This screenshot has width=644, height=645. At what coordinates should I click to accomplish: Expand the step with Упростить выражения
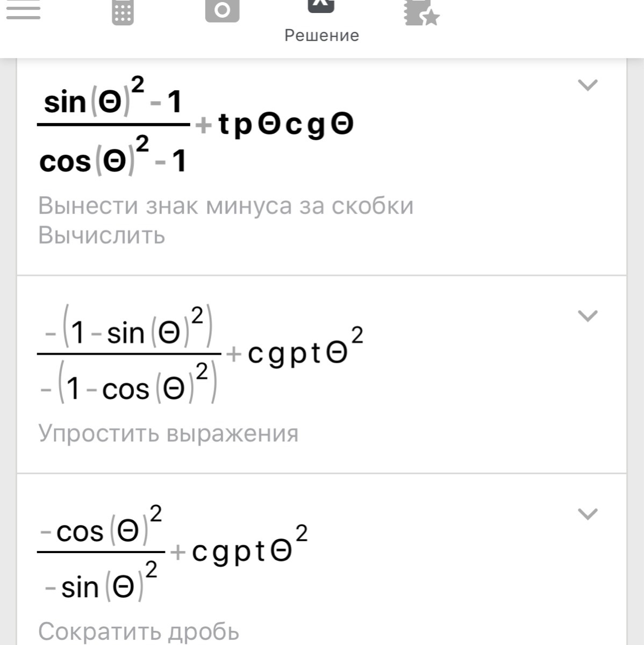click(x=587, y=316)
